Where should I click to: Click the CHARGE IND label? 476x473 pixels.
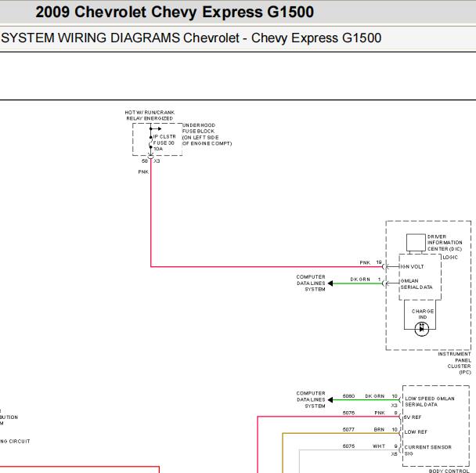(423, 314)
